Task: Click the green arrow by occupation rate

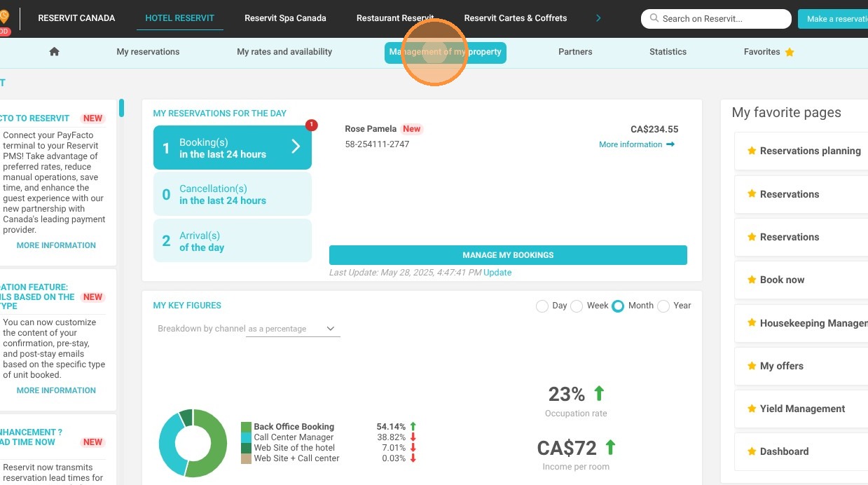Action: click(599, 393)
